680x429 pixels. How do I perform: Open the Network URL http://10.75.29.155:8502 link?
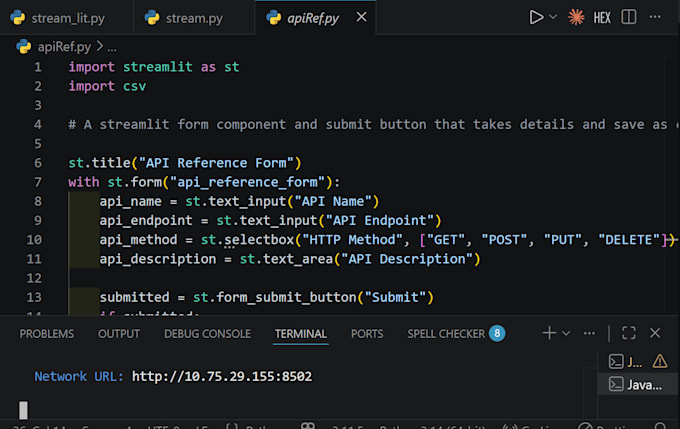point(222,376)
